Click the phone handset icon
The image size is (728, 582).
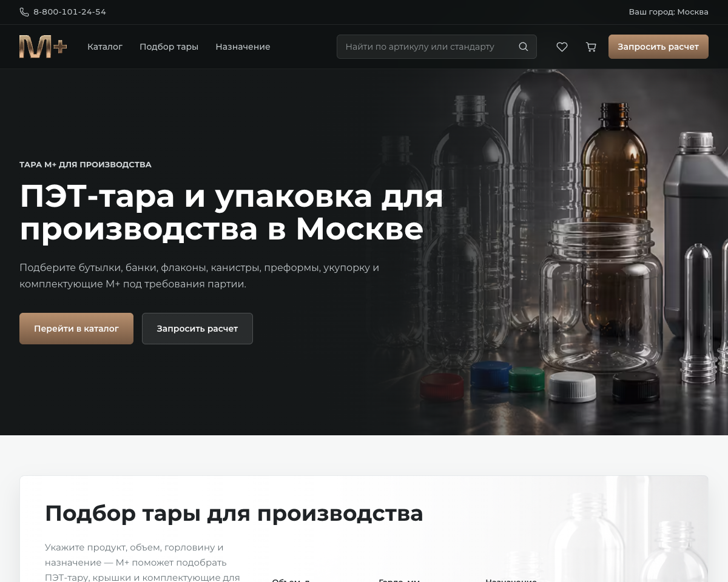pyautogui.click(x=24, y=12)
